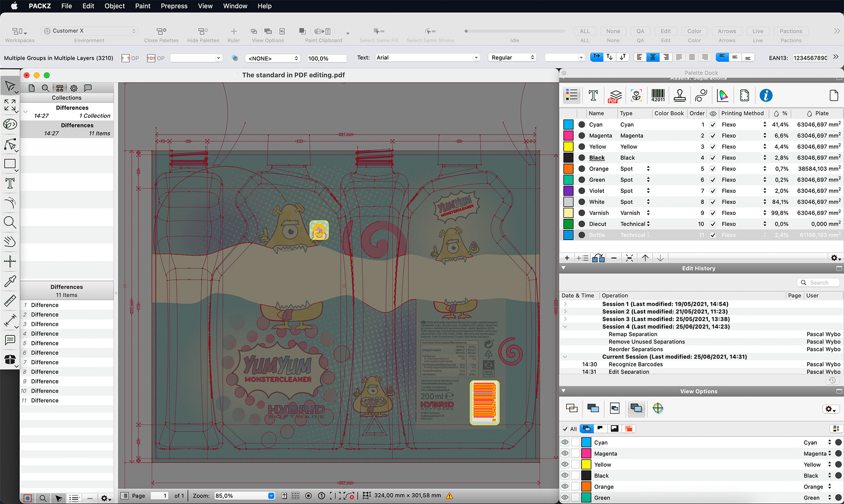Image resolution: width=844 pixels, height=504 pixels.
Task: Open the Customer X environment dropdown
Action: click(90, 31)
